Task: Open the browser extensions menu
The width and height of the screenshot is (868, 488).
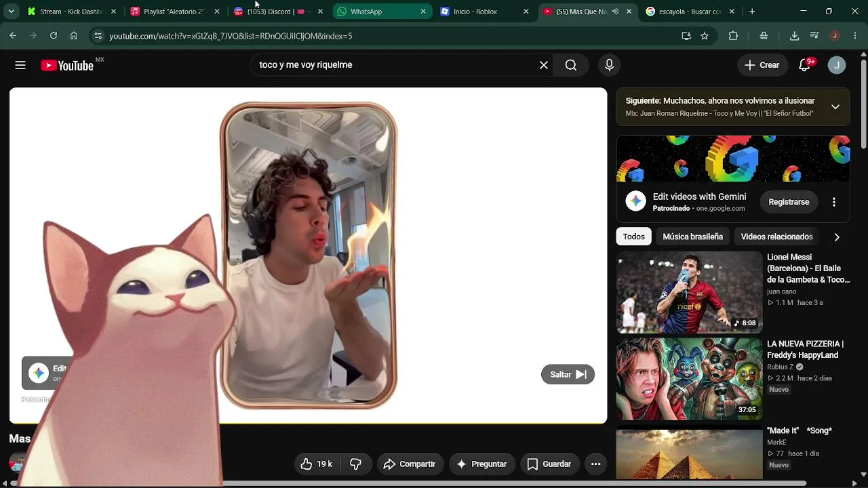Action: coord(733,36)
